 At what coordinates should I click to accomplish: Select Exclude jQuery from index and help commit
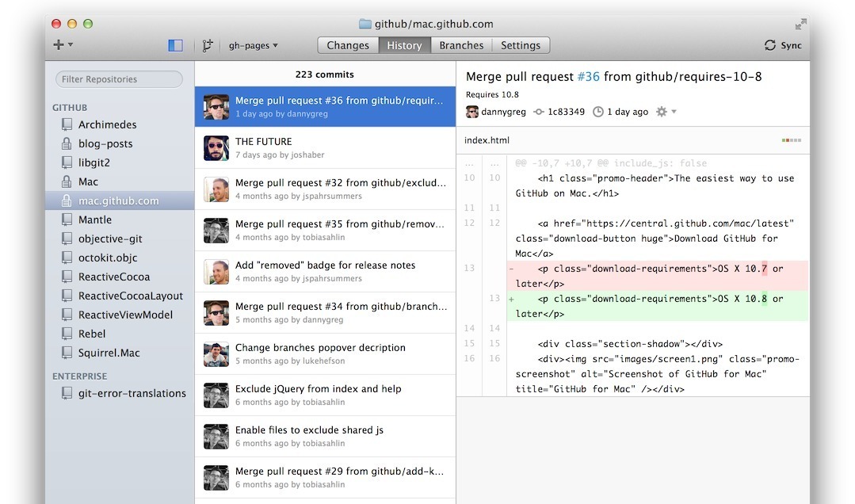tap(325, 395)
